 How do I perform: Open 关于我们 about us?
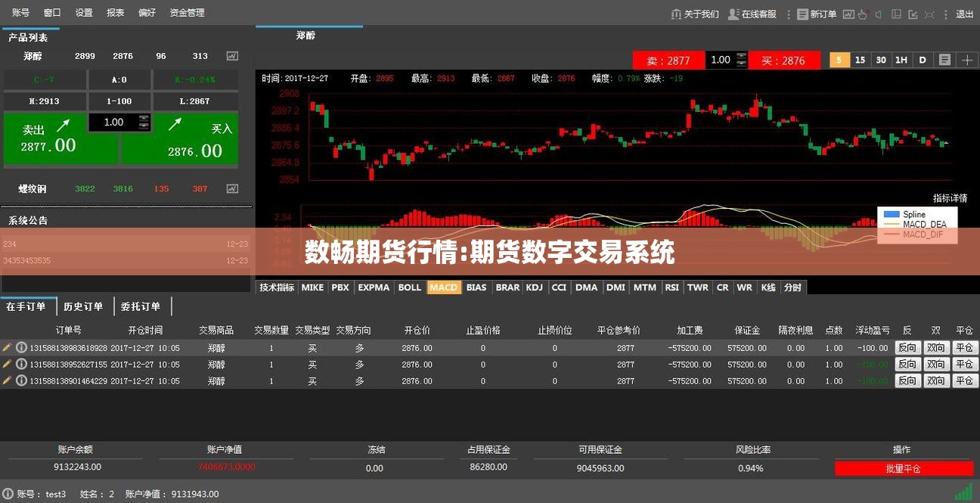pos(695,14)
